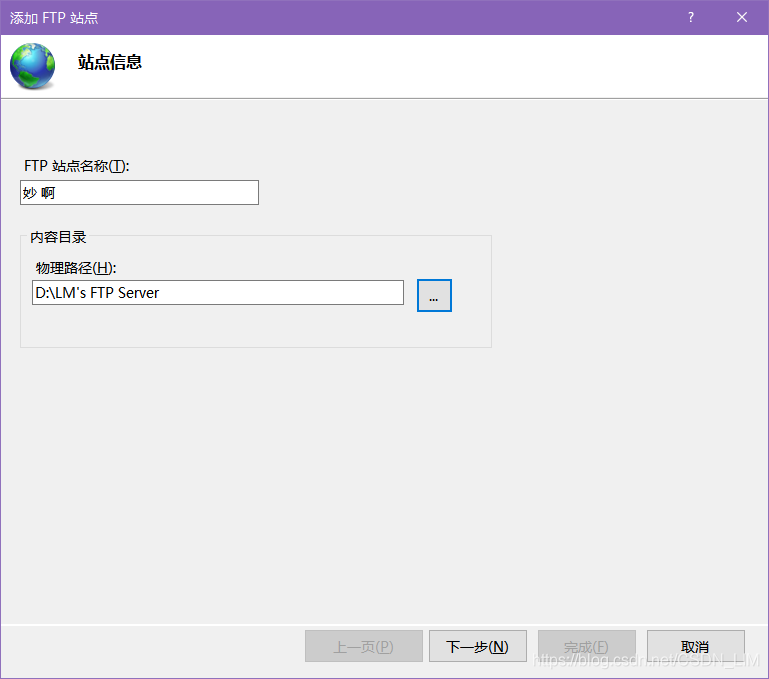Click the FTP site name input field
Image resolution: width=769 pixels, height=679 pixels.
point(139,192)
